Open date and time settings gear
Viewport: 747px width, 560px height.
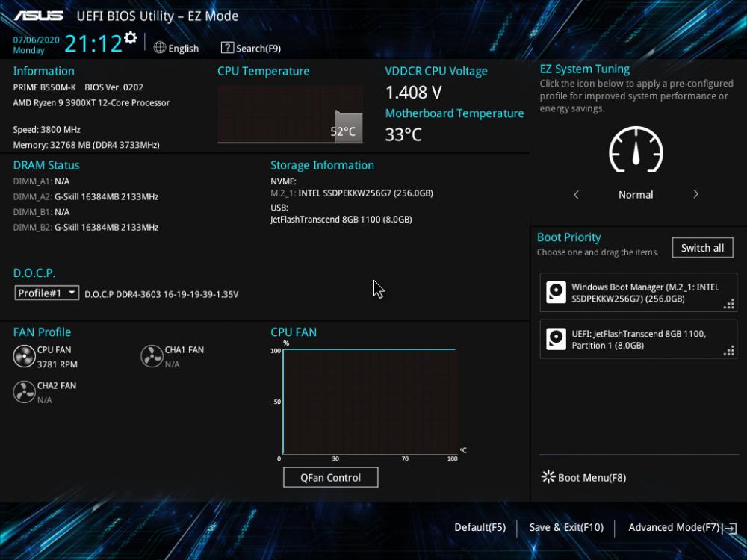tap(130, 37)
